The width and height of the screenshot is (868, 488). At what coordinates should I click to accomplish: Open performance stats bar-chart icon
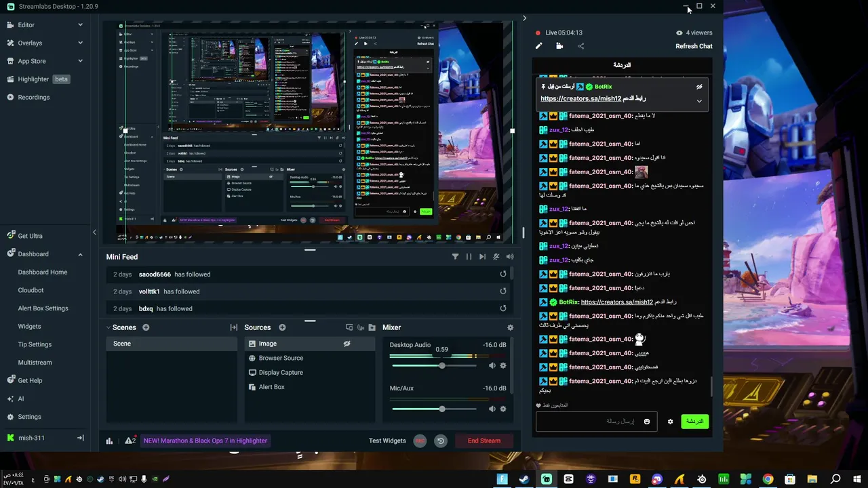[109, 441]
